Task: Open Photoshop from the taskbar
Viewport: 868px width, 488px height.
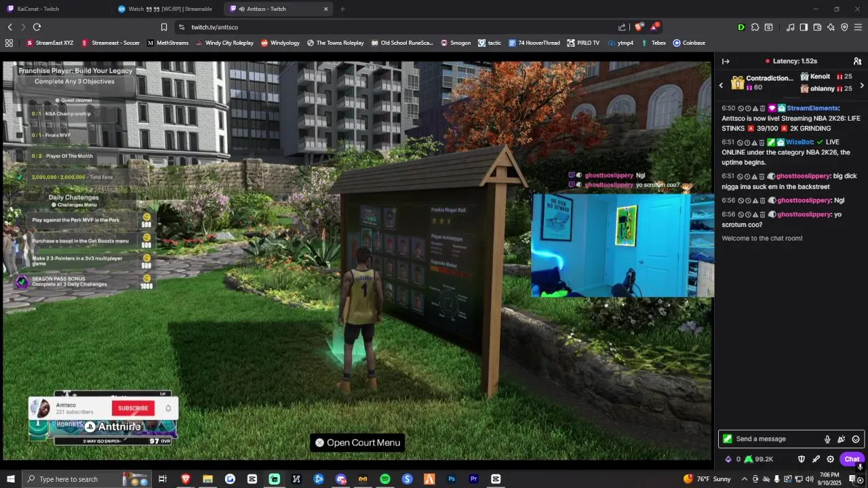Action: pyautogui.click(x=452, y=479)
